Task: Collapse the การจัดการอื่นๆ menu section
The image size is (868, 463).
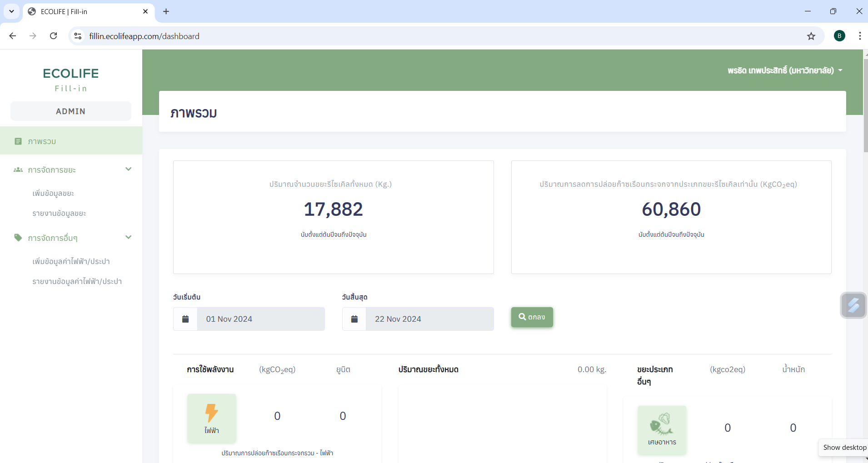Action: point(128,238)
